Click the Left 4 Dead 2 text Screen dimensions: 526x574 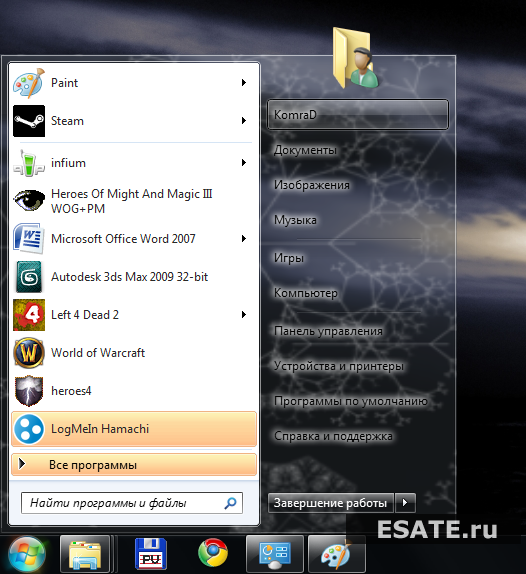tap(85, 315)
